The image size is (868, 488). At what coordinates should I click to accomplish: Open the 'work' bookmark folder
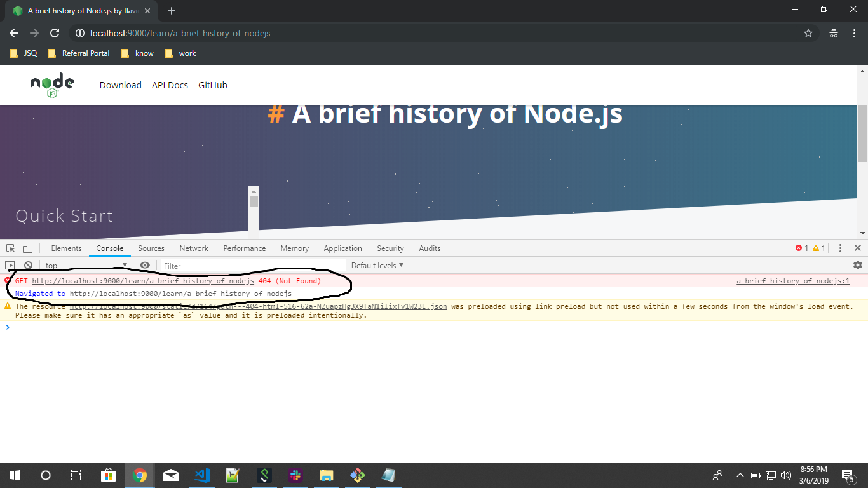click(x=180, y=53)
